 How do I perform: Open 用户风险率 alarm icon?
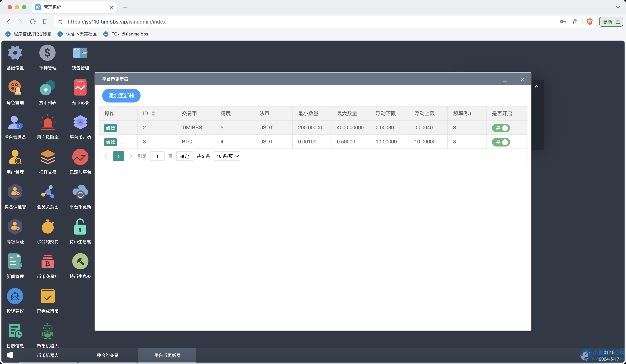pyautogui.click(x=47, y=122)
